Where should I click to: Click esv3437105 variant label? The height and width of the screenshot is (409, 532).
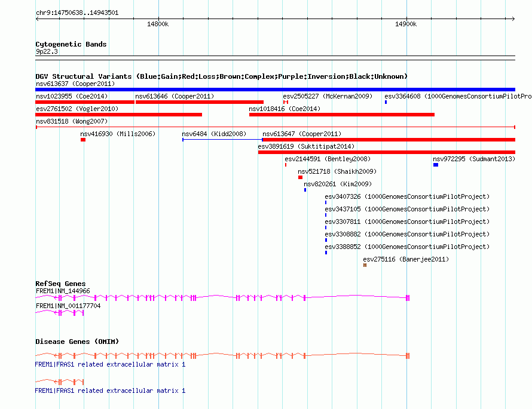coord(407,209)
